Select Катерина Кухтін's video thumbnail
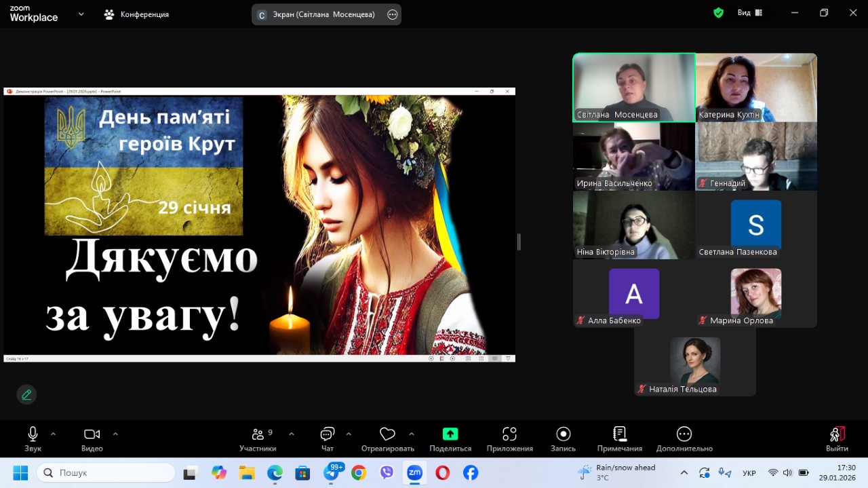The width and height of the screenshot is (868, 488). (x=755, y=87)
